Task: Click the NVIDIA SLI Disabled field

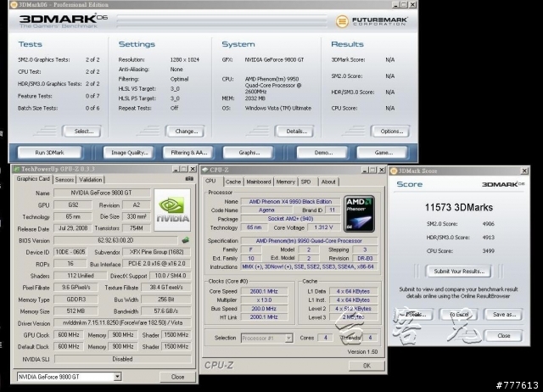Action: [x=122, y=359]
